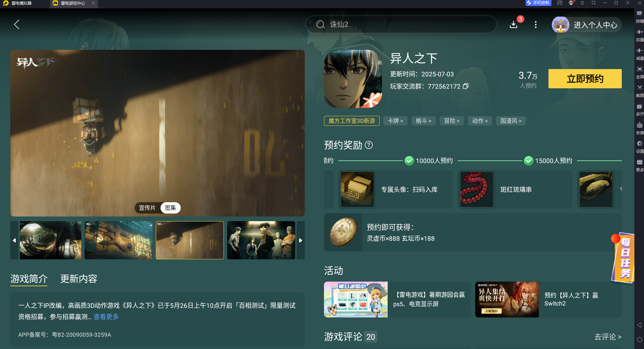Enter personal center 进入个人中心
The height and width of the screenshot is (349, 644).
(595, 25)
